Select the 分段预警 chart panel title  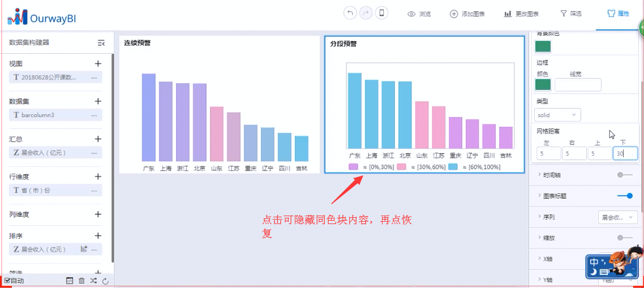coord(344,44)
